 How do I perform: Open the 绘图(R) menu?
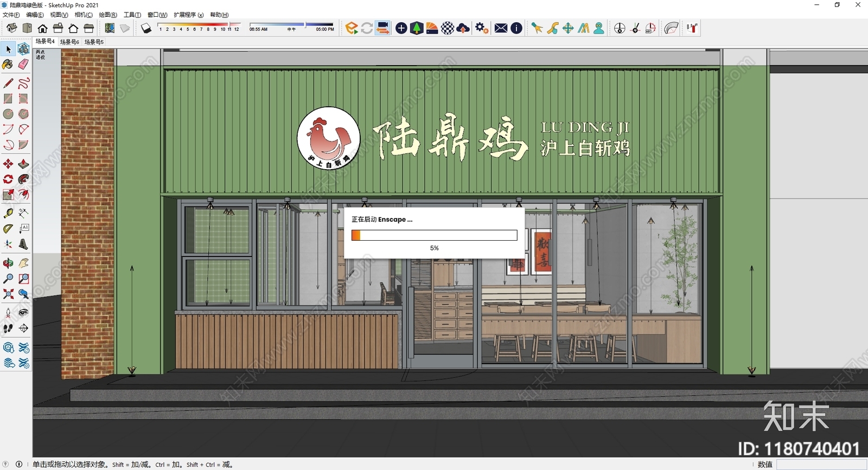tap(108, 15)
